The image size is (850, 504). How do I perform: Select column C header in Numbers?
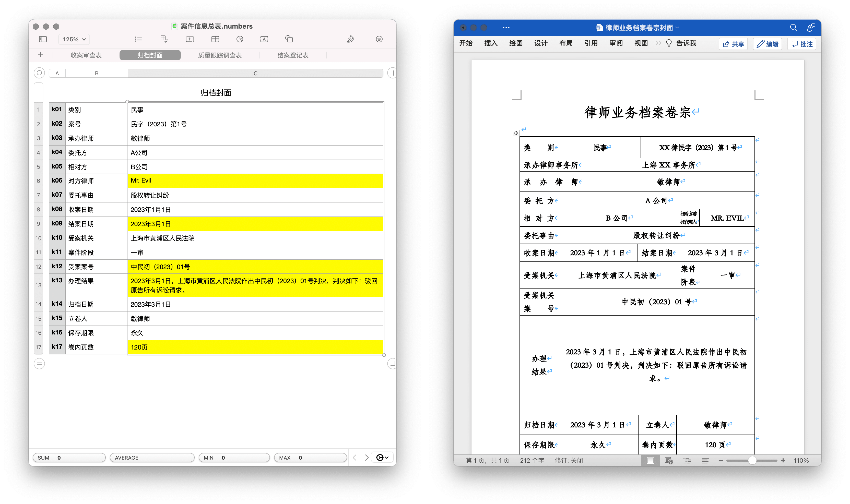pyautogui.click(x=255, y=73)
